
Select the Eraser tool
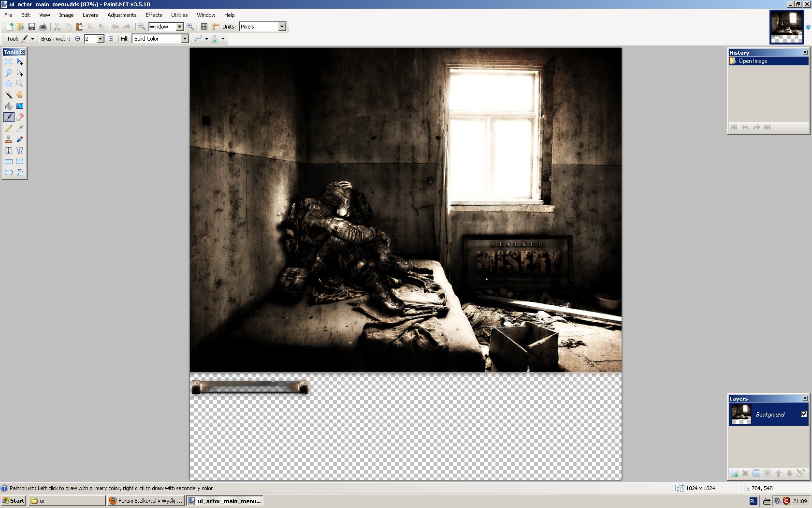tap(20, 117)
